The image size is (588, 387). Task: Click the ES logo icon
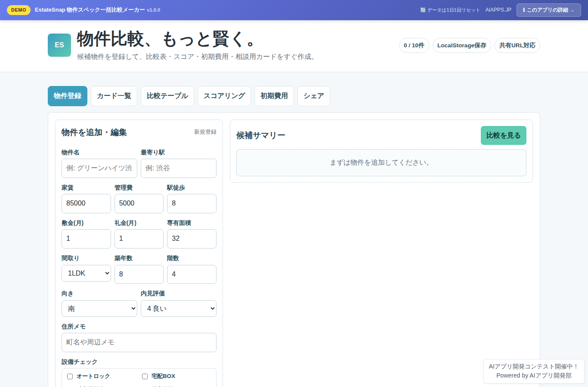click(x=59, y=45)
